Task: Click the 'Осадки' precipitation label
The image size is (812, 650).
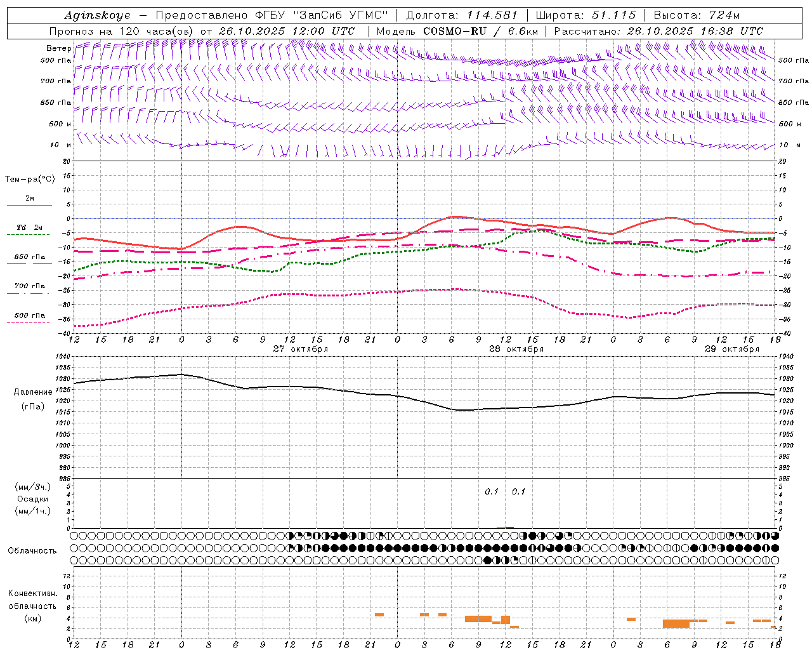Action: click(33, 499)
